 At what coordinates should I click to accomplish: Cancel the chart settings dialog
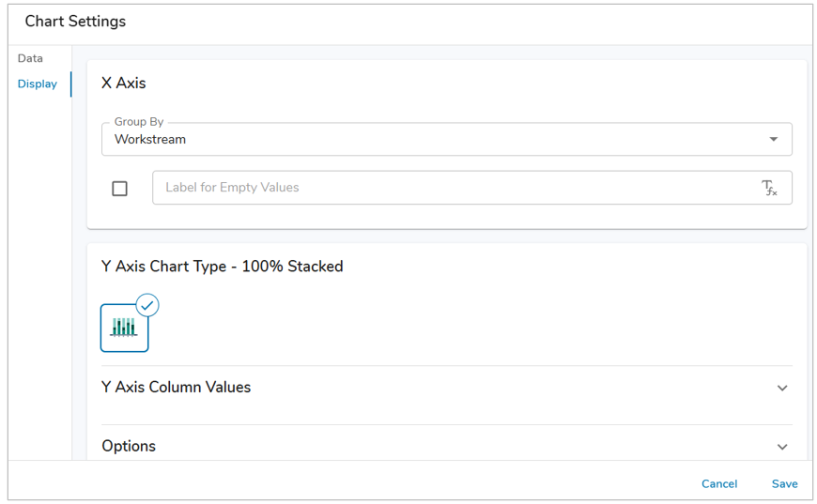[719, 483]
